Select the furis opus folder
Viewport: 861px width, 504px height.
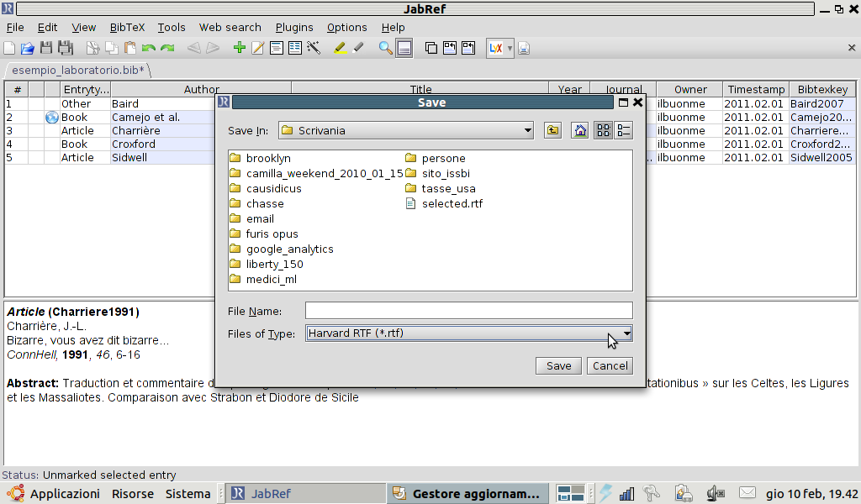point(264,234)
